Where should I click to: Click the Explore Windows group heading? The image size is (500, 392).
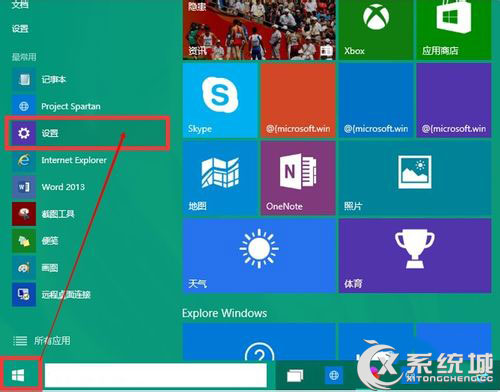[x=224, y=313]
